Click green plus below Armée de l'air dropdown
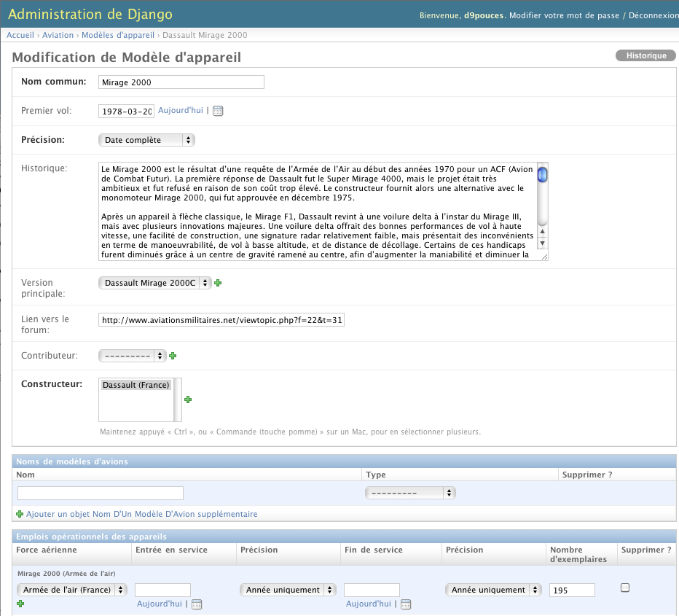This screenshot has height=616, width=679. (x=20, y=604)
